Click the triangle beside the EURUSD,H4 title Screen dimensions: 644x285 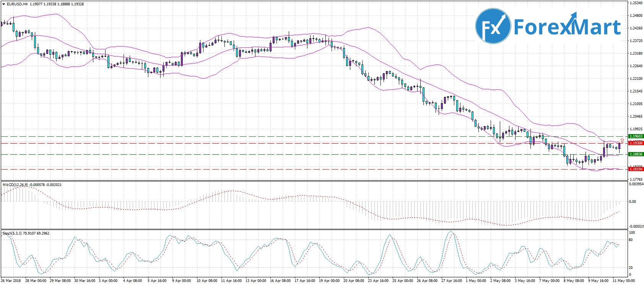(x=3, y=4)
